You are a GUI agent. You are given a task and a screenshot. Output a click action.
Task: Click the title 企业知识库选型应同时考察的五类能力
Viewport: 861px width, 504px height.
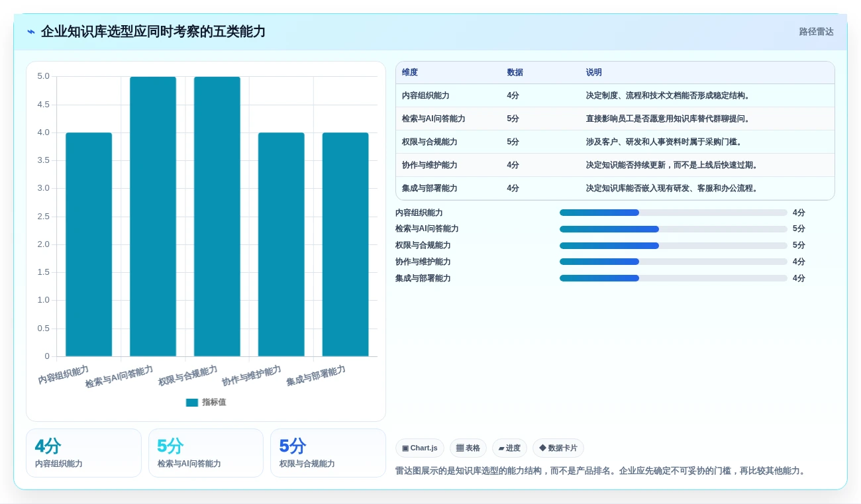point(153,32)
